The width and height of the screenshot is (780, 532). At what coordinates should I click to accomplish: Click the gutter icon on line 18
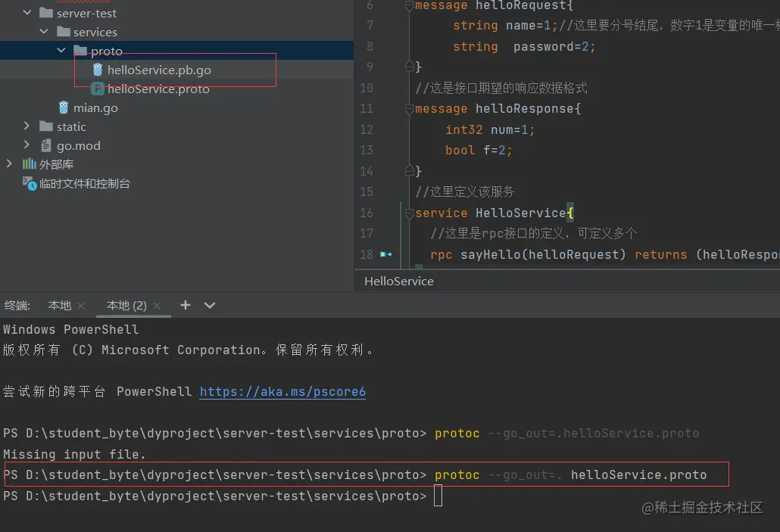(388, 255)
